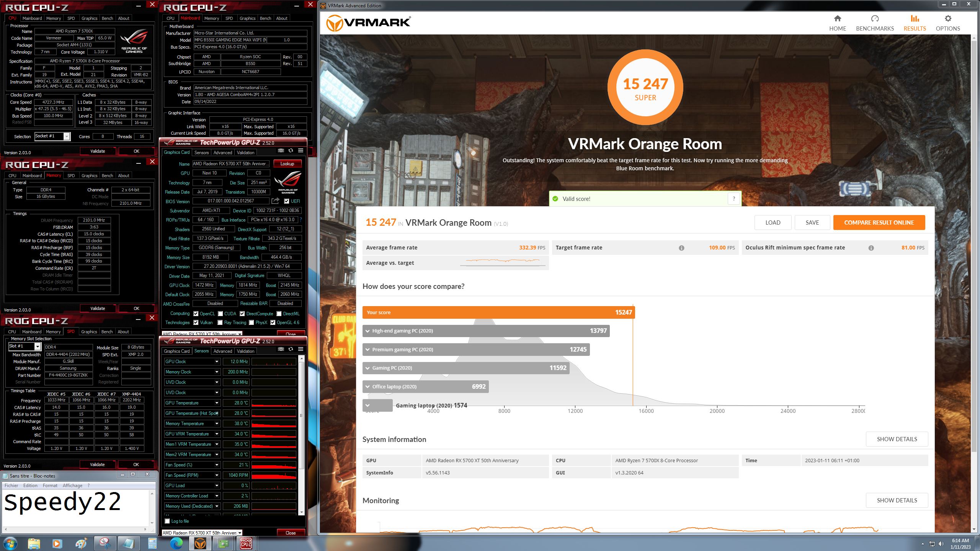Click the Bloc-notes horizontal scrollbar

click(x=76, y=529)
